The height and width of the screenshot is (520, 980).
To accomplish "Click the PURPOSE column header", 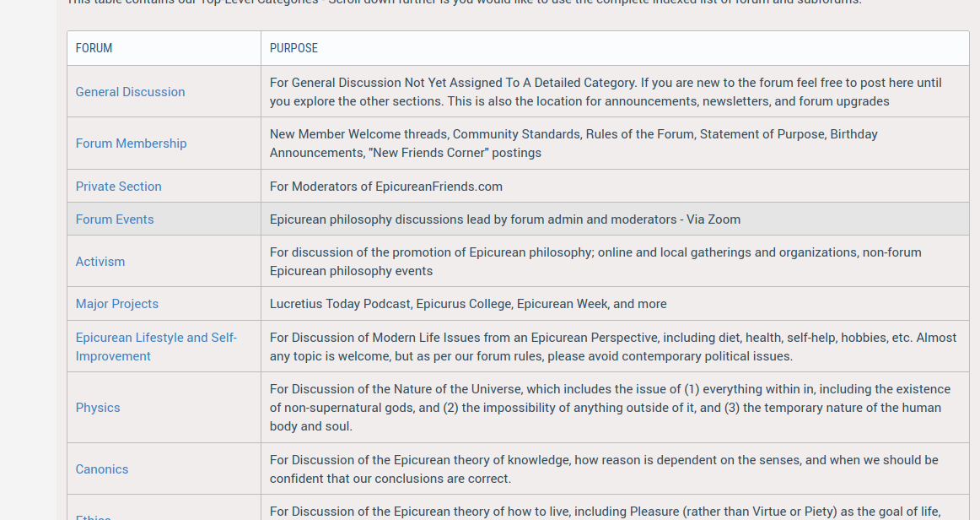I will 293,48.
